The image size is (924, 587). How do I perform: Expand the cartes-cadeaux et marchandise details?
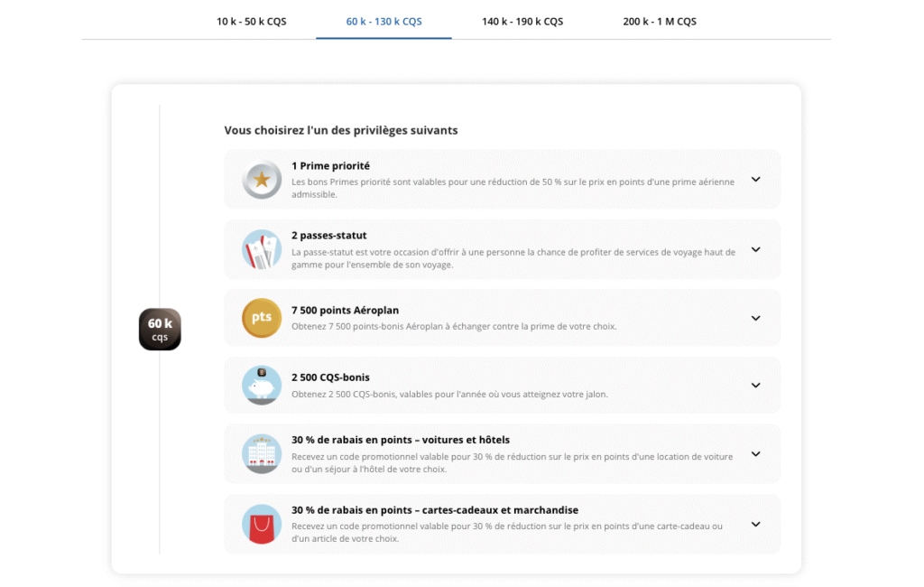[x=756, y=524]
